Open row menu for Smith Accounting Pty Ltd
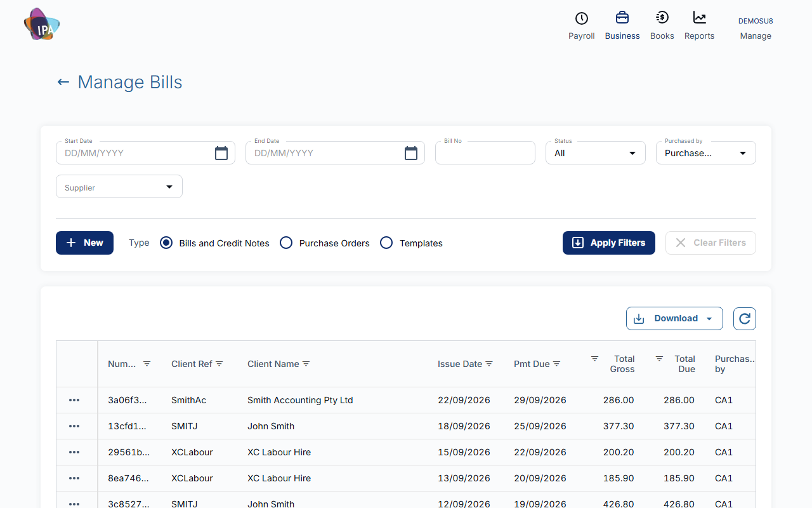 click(x=74, y=400)
